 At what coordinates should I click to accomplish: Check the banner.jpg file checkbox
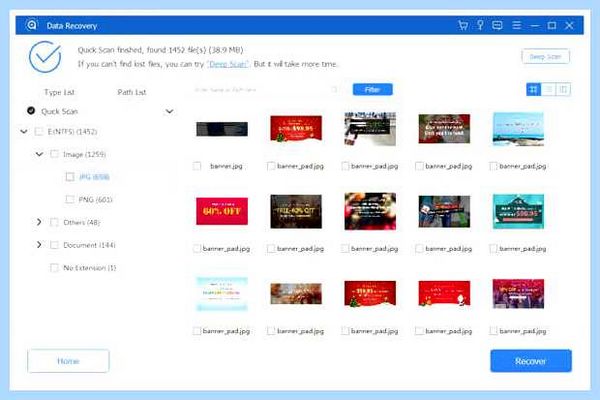point(197,166)
